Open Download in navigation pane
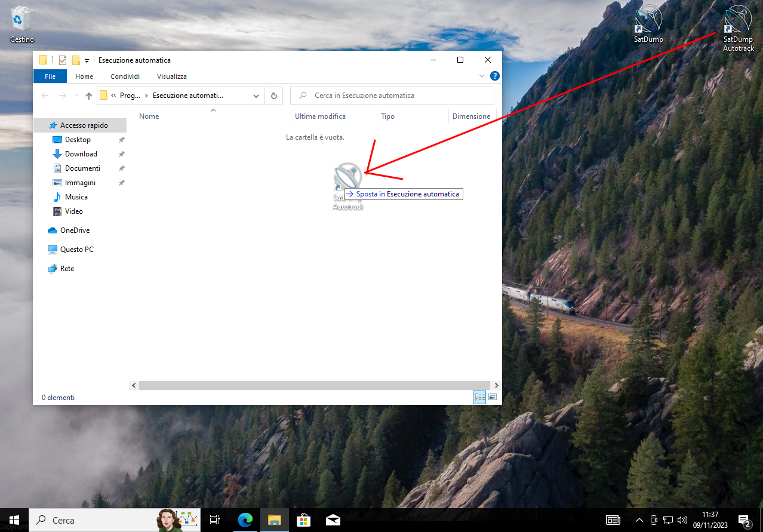 (80, 154)
